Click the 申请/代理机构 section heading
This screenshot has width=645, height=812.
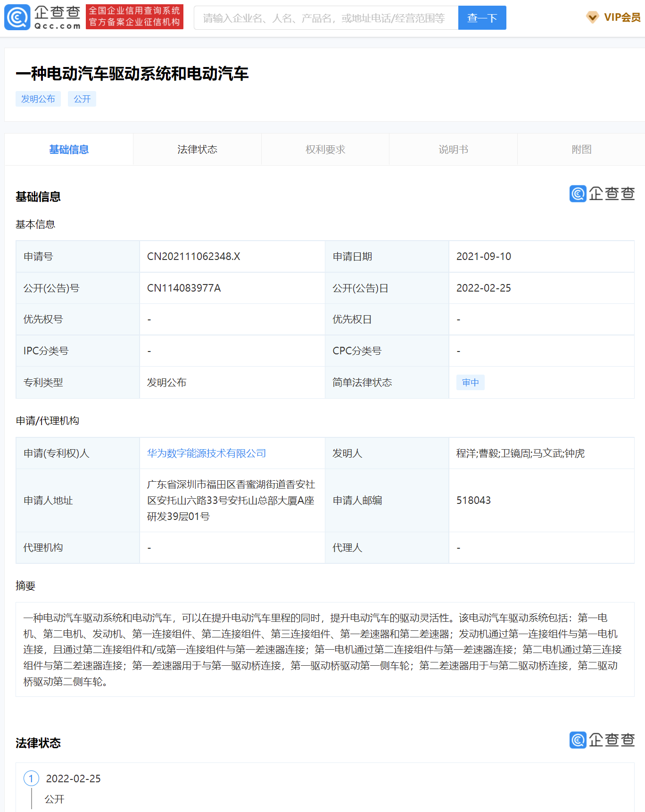48,421
